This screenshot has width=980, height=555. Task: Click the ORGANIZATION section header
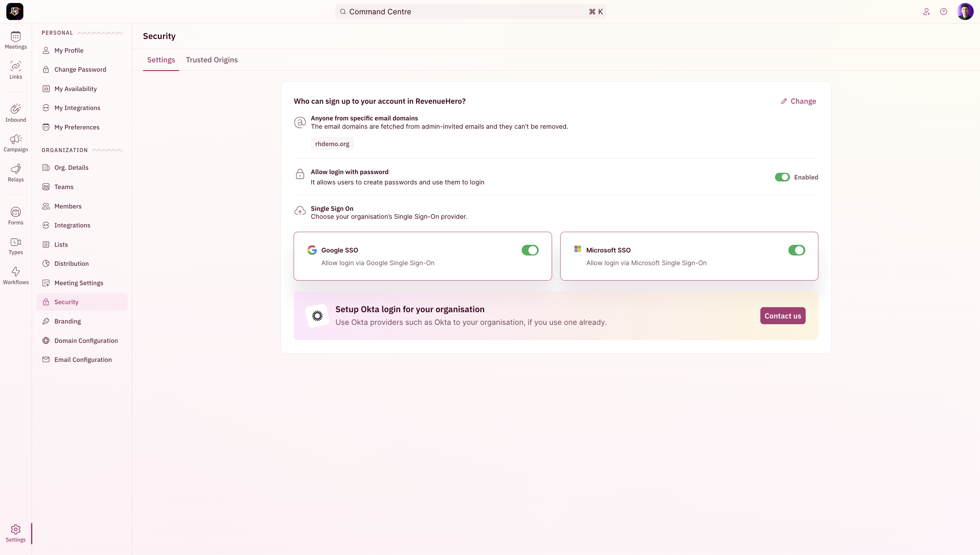coord(65,150)
